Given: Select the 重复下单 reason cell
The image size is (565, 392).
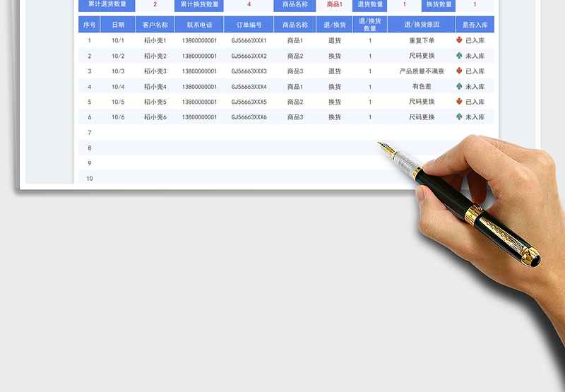Looking at the screenshot, I should pos(422,40).
